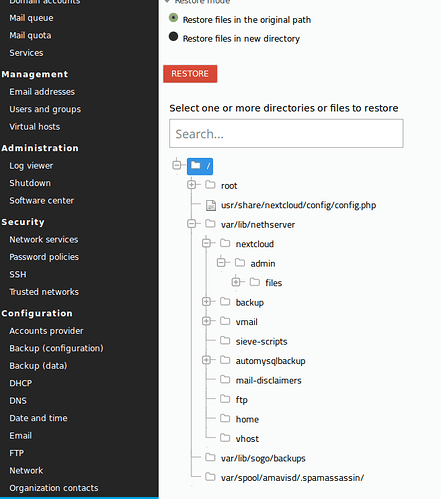Viewport: 441px width, 499px height.
Task: Select Restore files in the original path
Action: click(173, 18)
